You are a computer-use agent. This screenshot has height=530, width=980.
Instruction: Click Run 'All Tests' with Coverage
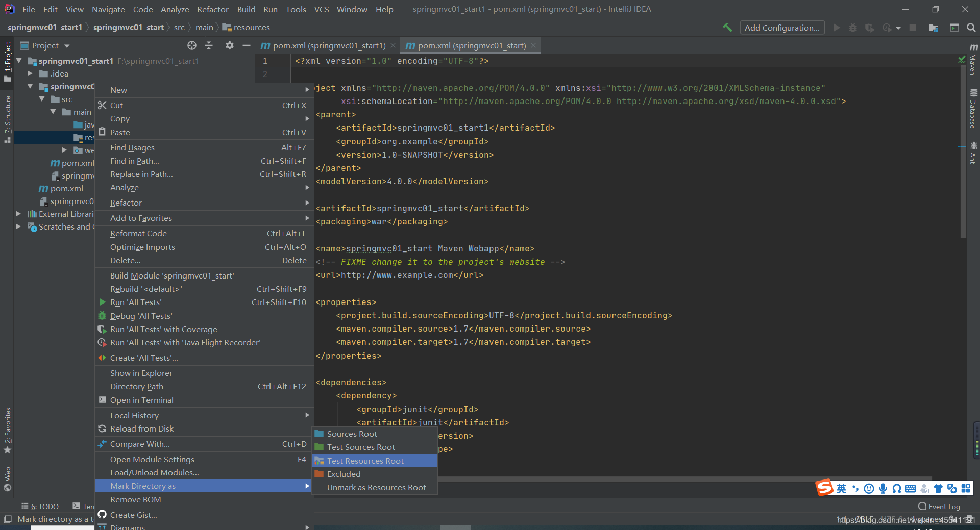[x=205, y=329]
